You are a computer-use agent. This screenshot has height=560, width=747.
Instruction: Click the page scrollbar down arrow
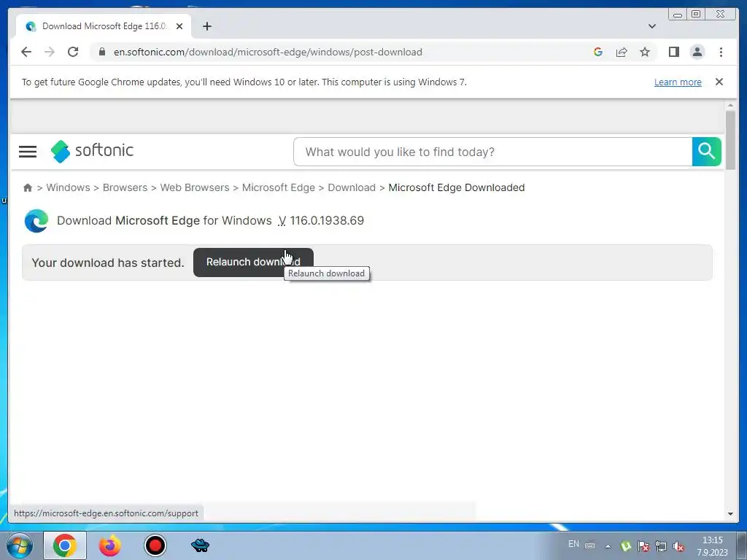point(729,514)
